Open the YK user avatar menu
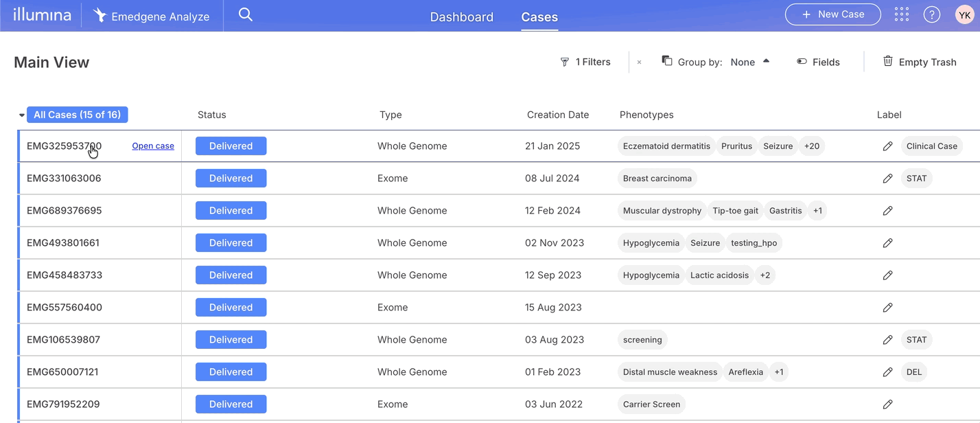Viewport: 980px width, 423px height. pos(964,14)
